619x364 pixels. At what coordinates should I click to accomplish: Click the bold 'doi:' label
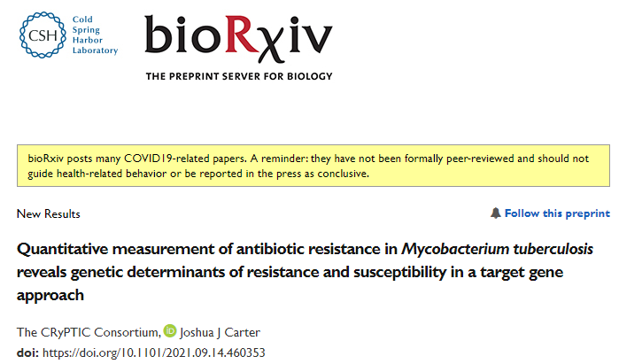coord(27,352)
